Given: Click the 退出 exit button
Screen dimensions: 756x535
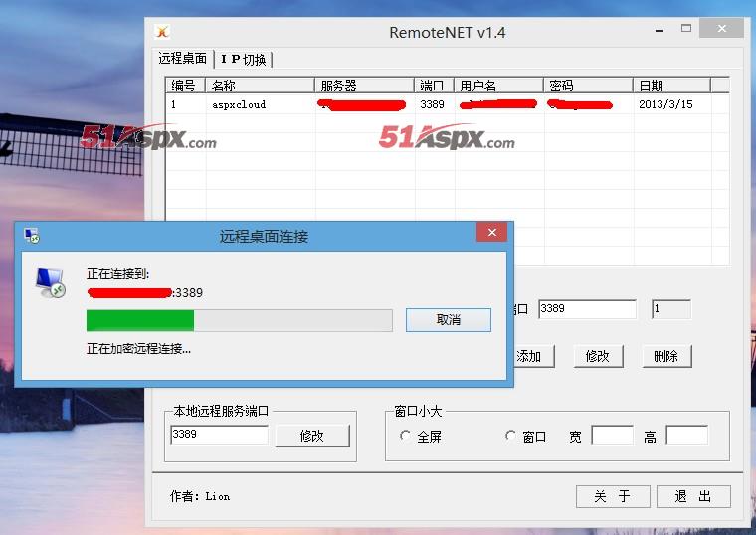Looking at the screenshot, I should click(693, 496).
